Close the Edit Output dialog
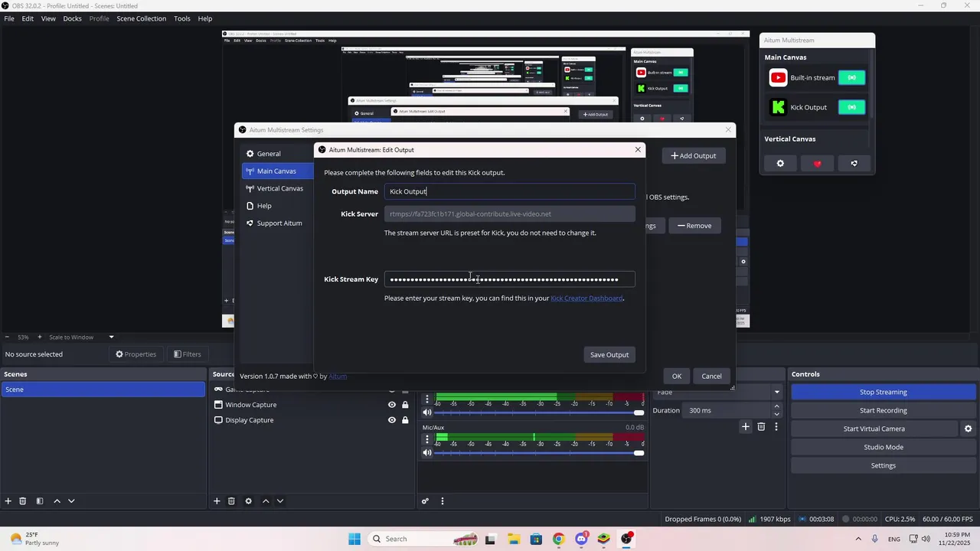 [638, 150]
